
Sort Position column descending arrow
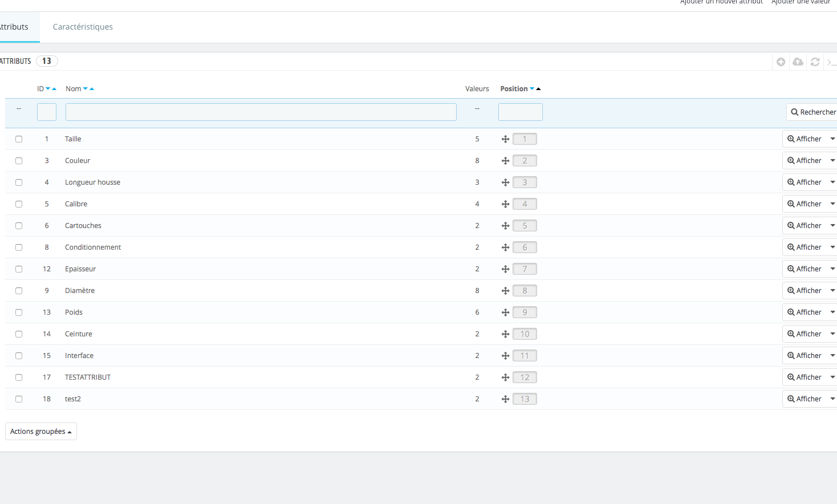[x=532, y=89]
